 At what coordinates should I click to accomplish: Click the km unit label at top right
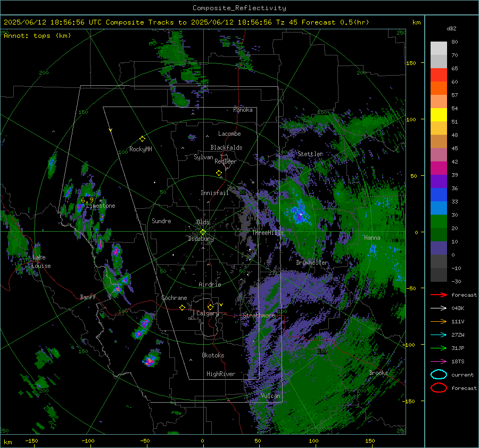(416, 22)
